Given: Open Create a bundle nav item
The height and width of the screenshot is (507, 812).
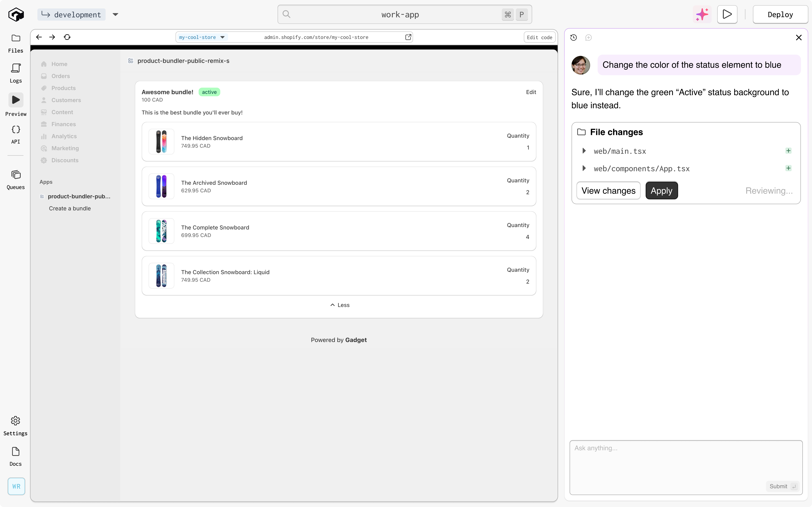Looking at the screenshot, I should click(70, 208).
